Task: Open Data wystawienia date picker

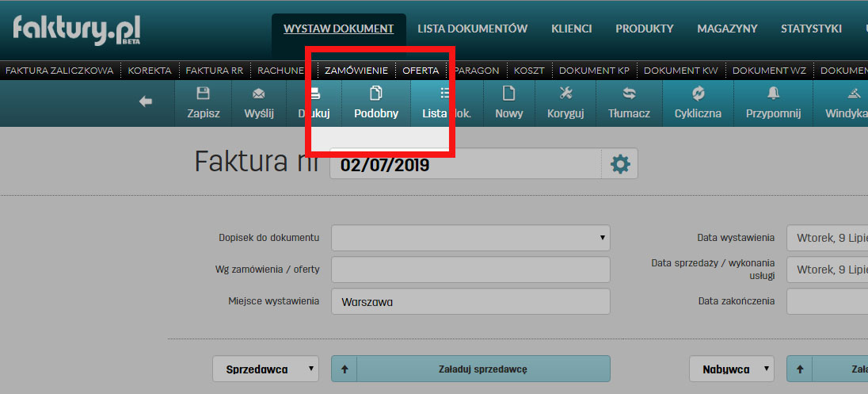Action: [827, 238]
